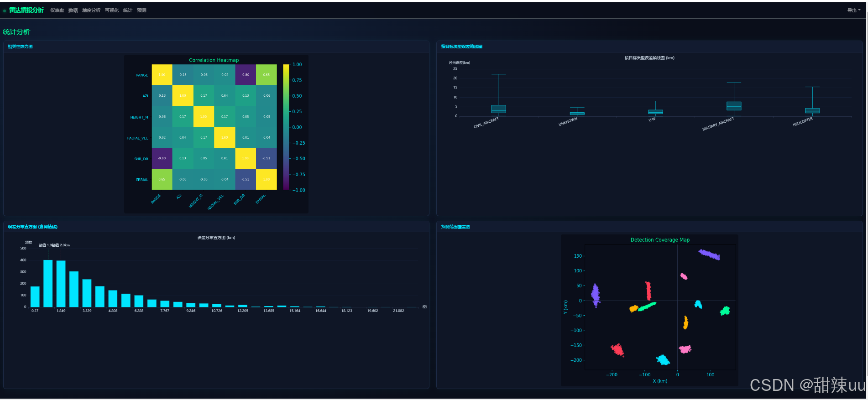Open the 仪表盘 dashboard page
Screen dimensions: 868x400
point(57,10)
